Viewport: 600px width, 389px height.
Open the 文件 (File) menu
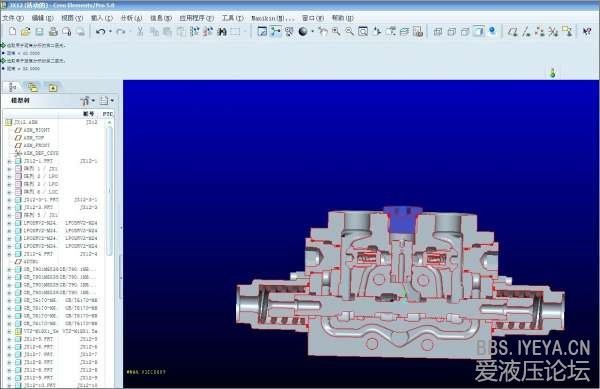12,18
